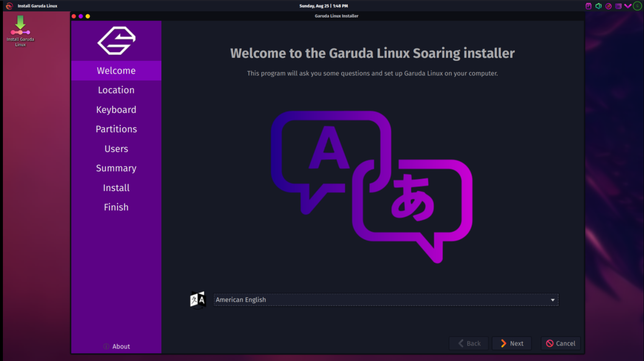Click the terminal icon in the system tray
644x361 pixels.
click(618, 6)
